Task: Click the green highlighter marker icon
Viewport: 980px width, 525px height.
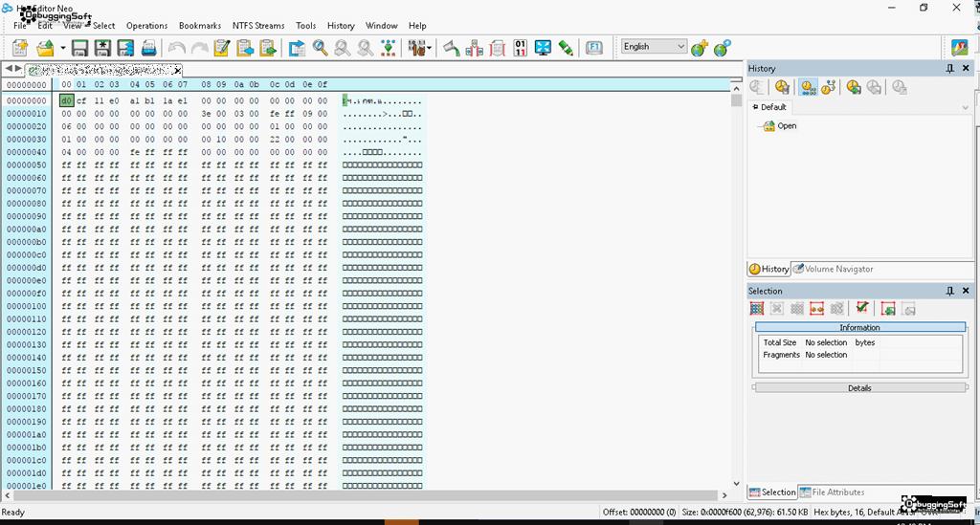Action: [567, 48]
